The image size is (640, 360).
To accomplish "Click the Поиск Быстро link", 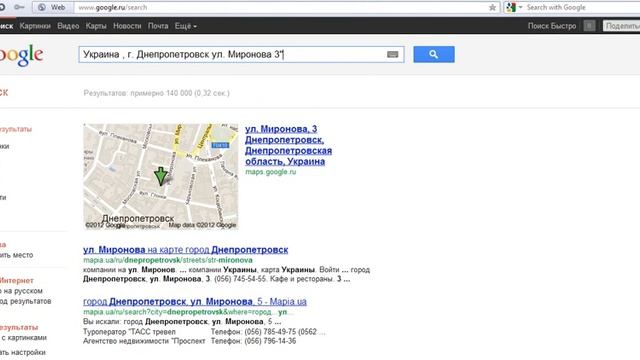I will [x=552, y=26].
